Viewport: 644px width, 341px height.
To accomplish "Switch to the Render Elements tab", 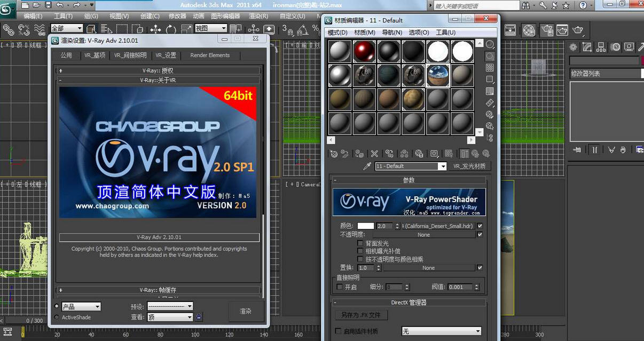I will click(x=210, y=55).
